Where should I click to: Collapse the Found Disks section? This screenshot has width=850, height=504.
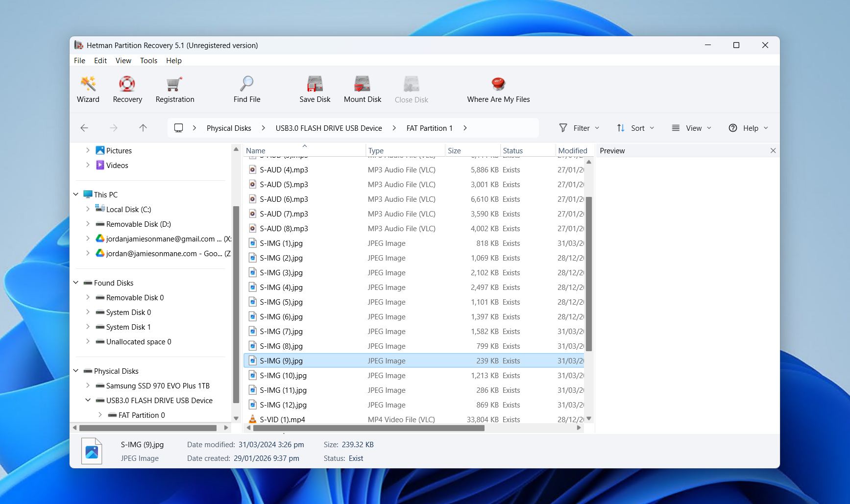[76, 283]
